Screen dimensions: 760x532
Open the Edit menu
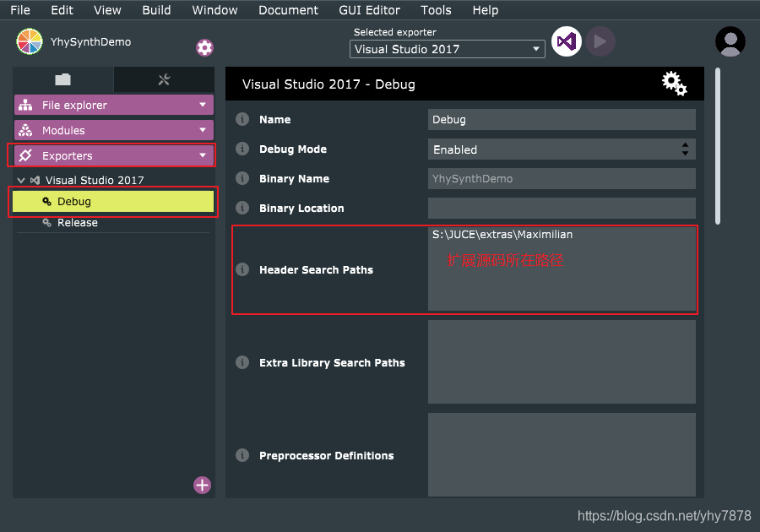coord(62,9)
